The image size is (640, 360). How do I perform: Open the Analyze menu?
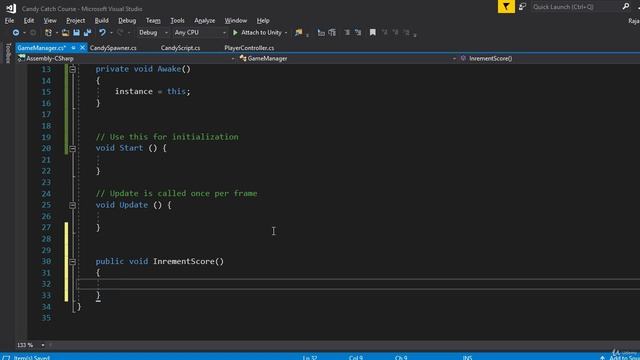[x=204, y=20]
